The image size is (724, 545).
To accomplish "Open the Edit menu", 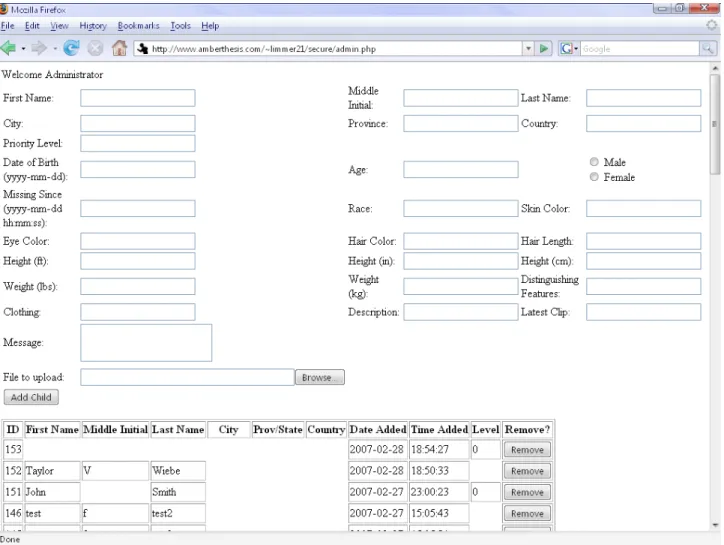I will pyautogui.click(x=32, y=26).
